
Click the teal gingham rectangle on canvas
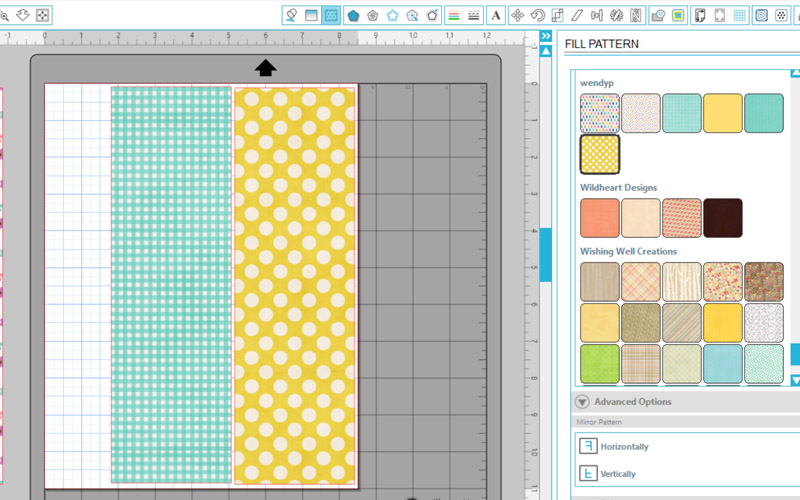point(171,285)
